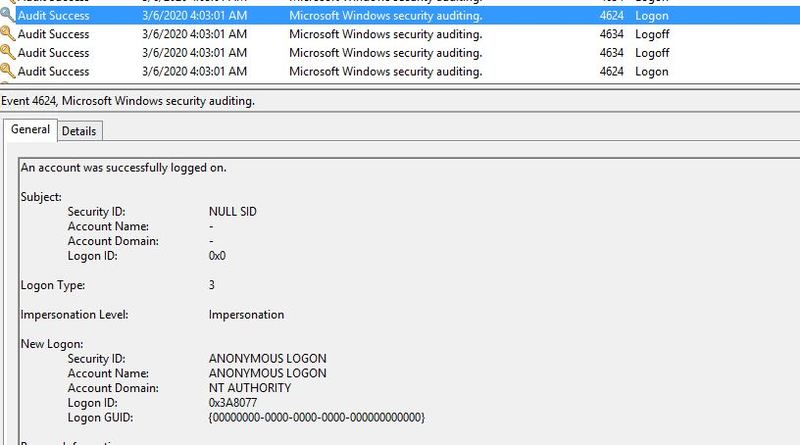
Task: Click the key icon of the first 4634 Logoff row
Action: pyautogui.click(x=7, y=34)
